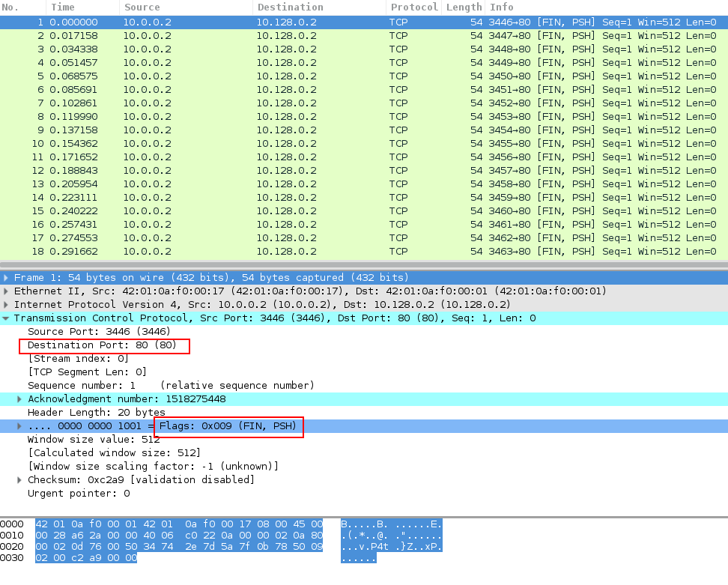Select packet 4 at time 0.051457
This screenshot has height=585, width=728.
tap(364, 62)
